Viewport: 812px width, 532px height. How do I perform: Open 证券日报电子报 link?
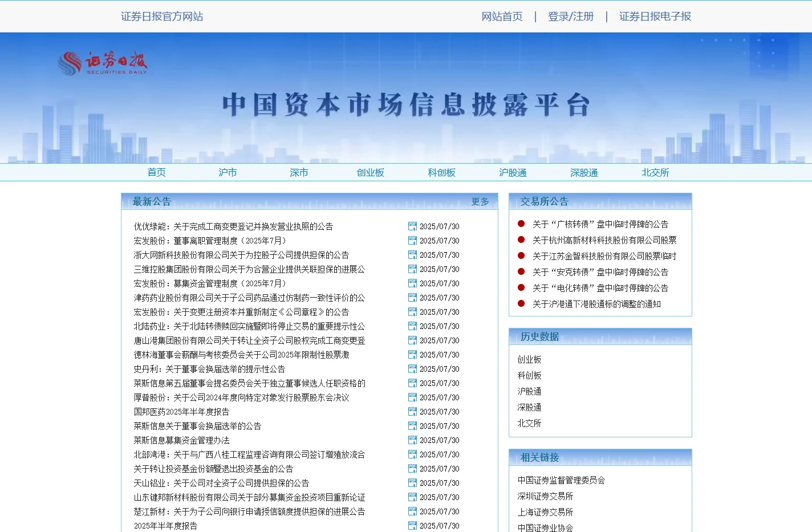[655, 17]
